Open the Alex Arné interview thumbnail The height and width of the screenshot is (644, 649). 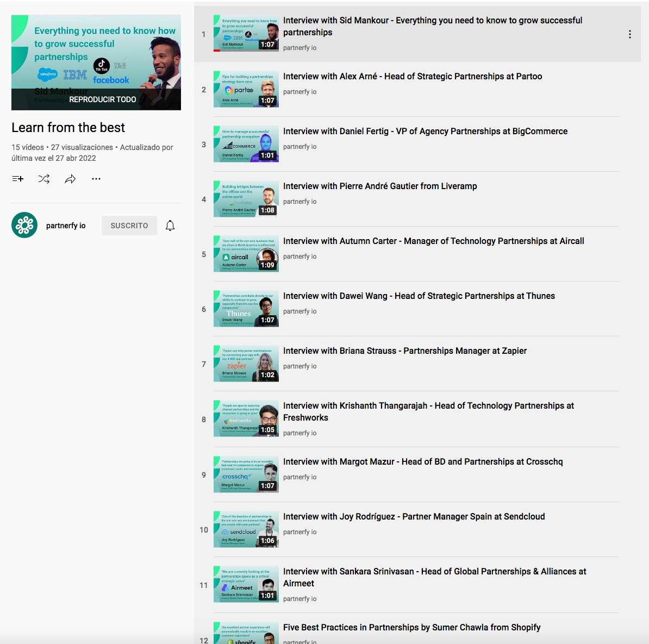point(246,89)
